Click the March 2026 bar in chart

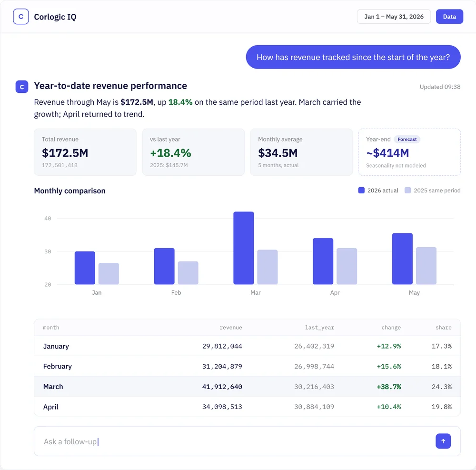coord(243,248)
